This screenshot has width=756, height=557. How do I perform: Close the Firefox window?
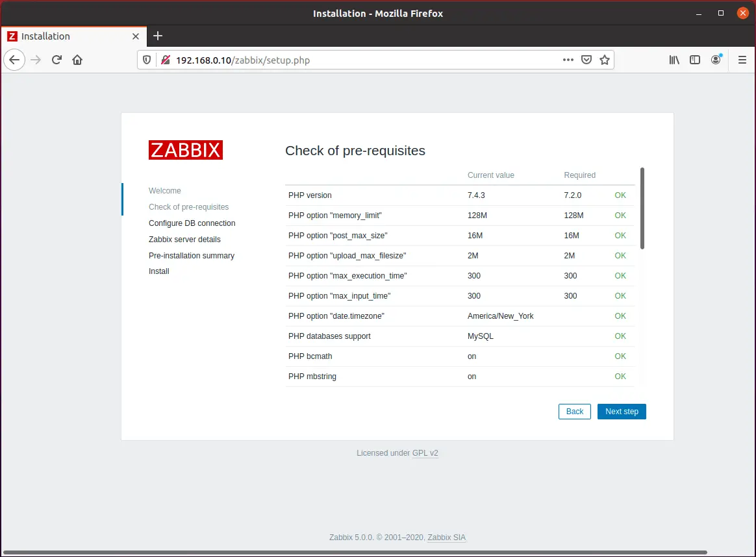pyautogui.click(x=742, y=13)
